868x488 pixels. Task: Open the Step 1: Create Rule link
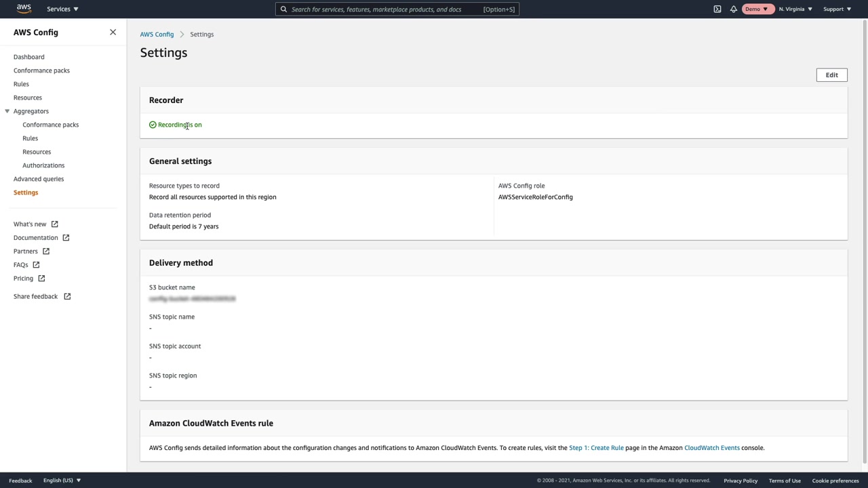tap(596, 448)
